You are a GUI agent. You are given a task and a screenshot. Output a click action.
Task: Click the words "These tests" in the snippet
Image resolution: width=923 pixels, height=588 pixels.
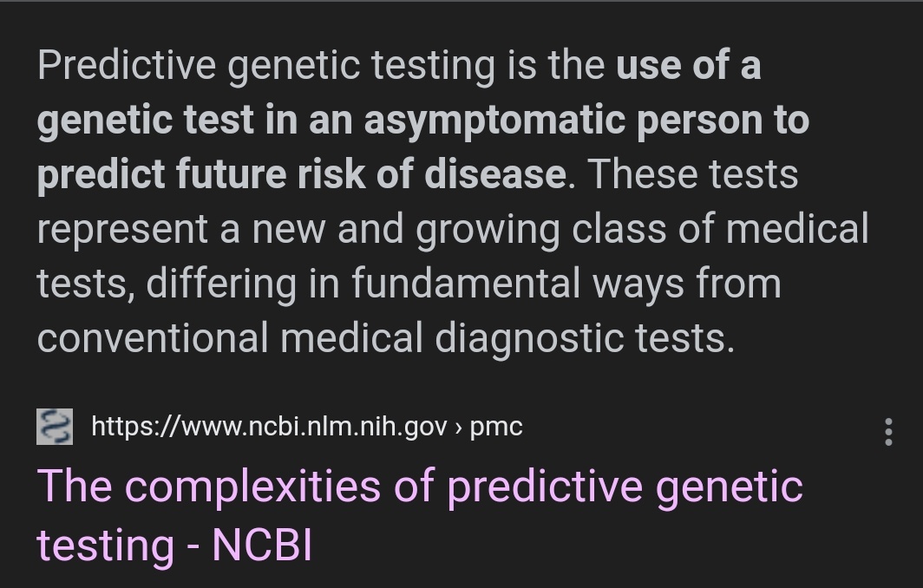click(693, 174)
